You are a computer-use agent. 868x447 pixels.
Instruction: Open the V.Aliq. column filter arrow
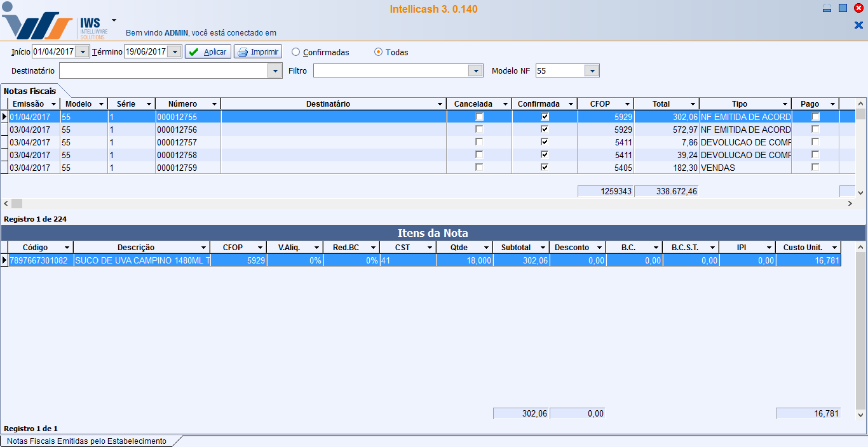(316, 248)
